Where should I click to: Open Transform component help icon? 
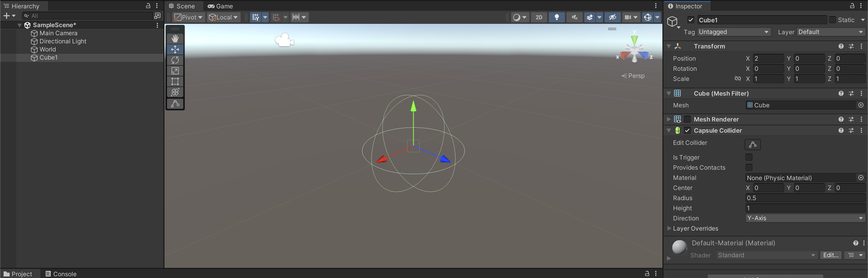[x=841, y=46]
